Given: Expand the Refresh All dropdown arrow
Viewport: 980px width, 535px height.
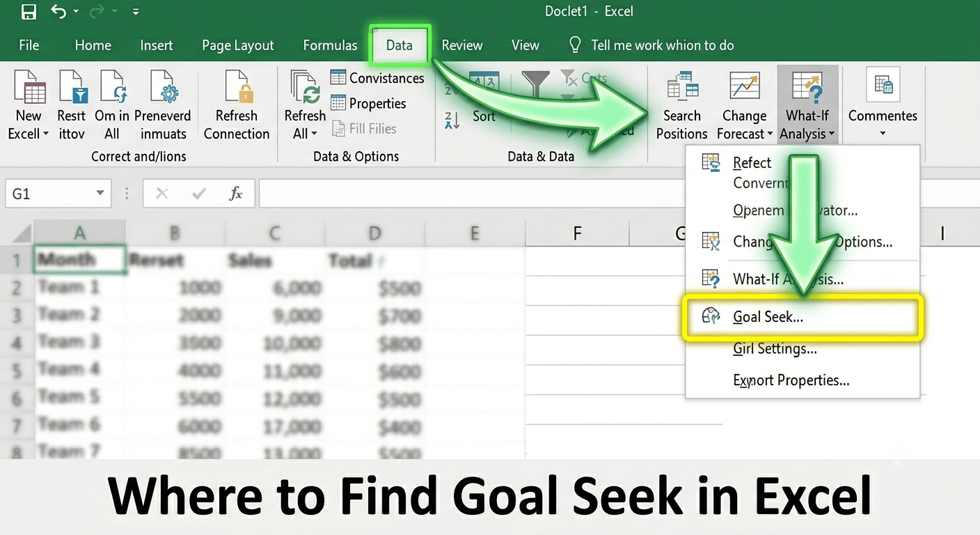Looking at the screenshot, I should (315, 134).
